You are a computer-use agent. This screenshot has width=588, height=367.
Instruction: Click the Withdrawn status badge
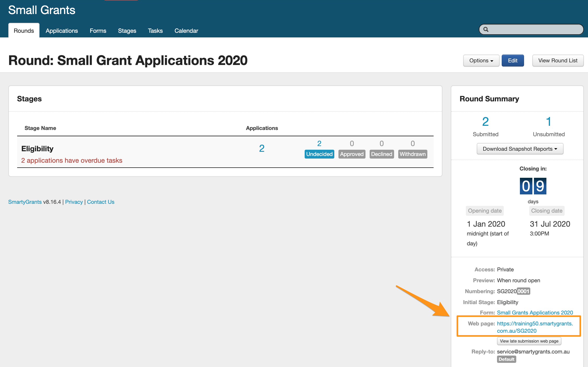point(413,154)
